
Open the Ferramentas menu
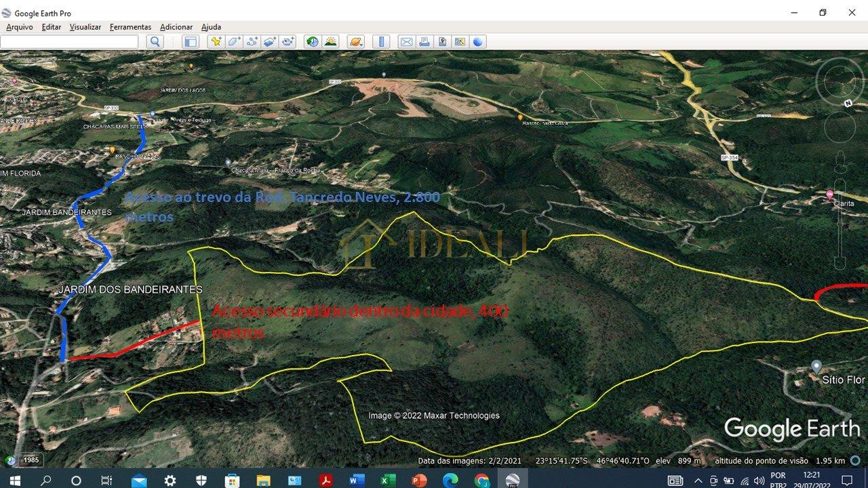click(130, 27)
